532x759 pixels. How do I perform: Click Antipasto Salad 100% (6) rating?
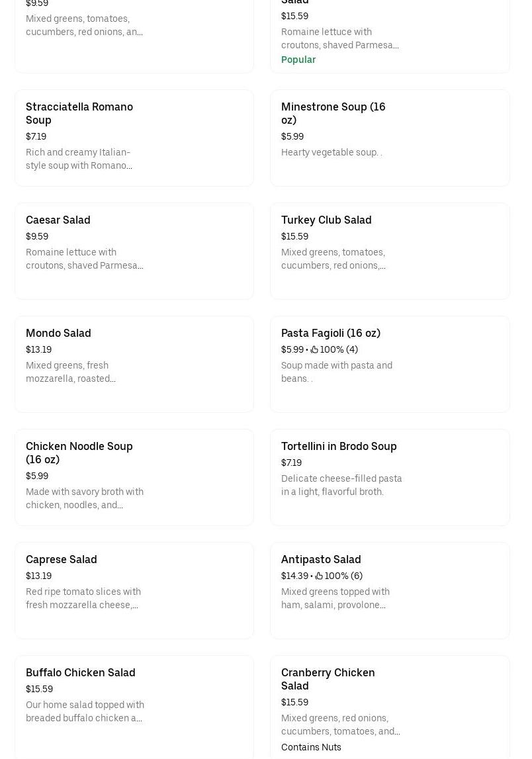pyautogui.click(x=343, y=576)
